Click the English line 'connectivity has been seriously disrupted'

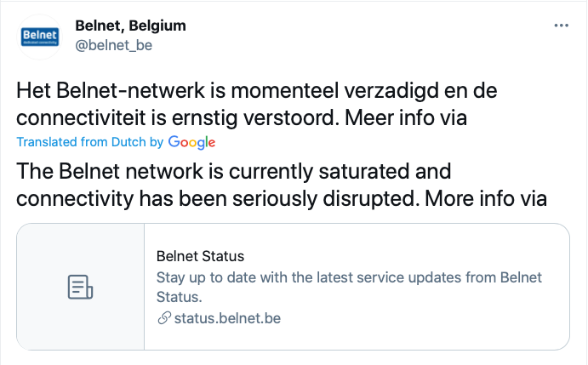(x=218, y=199)
